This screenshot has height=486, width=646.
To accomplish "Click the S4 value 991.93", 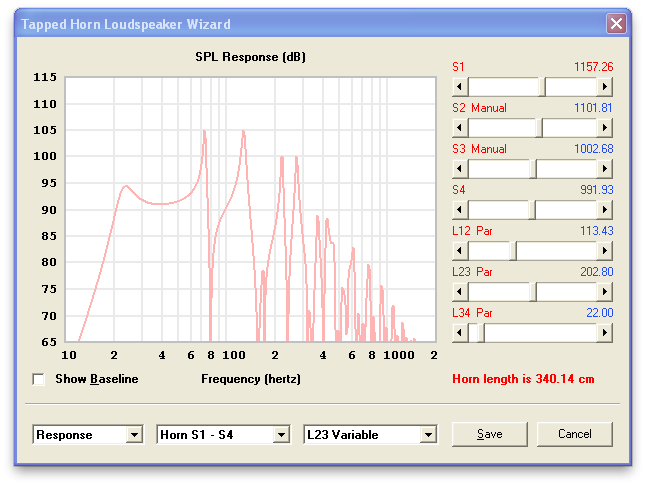I will click(597, 190).
